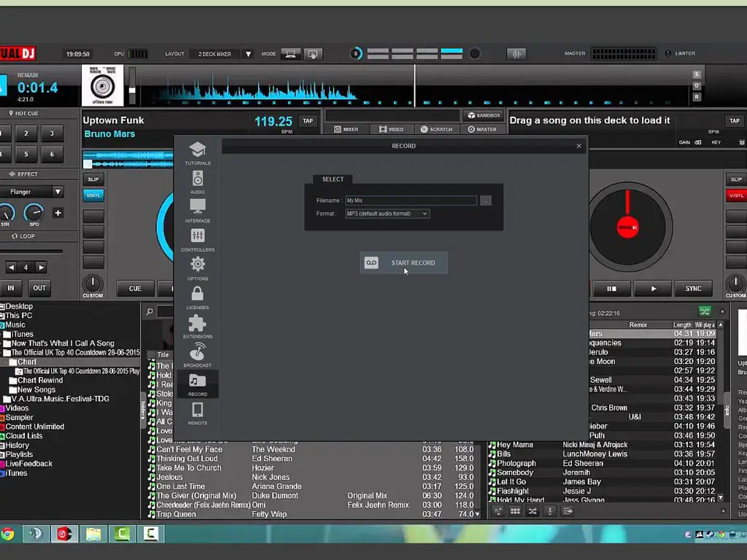Click the pause button on right deck
Screen dimensions: 747x560
click(x=612, y=289)
